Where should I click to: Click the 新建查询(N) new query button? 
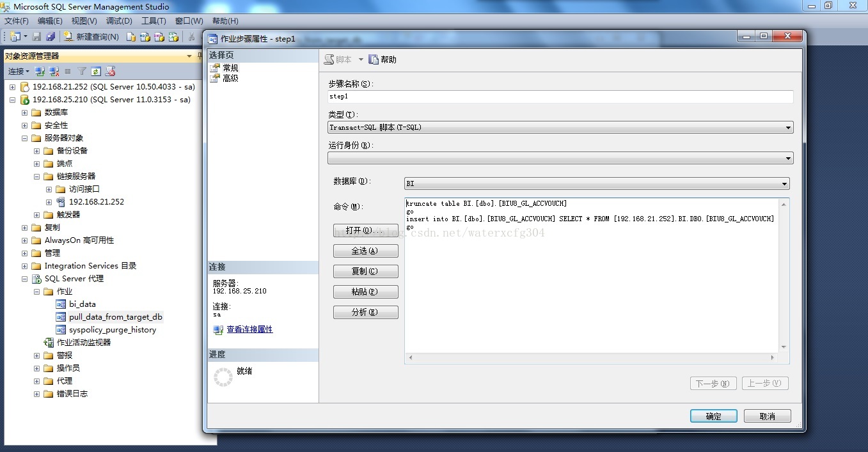(91, 36)
